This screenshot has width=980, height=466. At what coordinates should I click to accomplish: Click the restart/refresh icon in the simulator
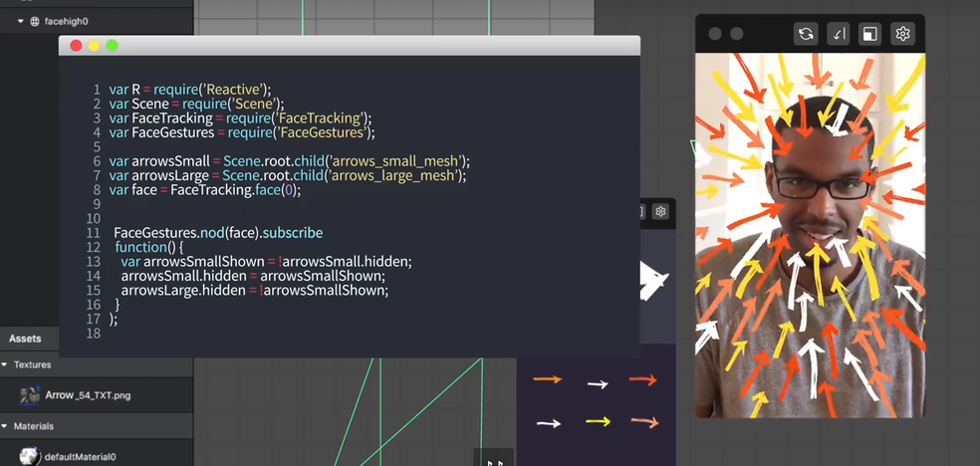pyautogui.click(x=806, y=34)
